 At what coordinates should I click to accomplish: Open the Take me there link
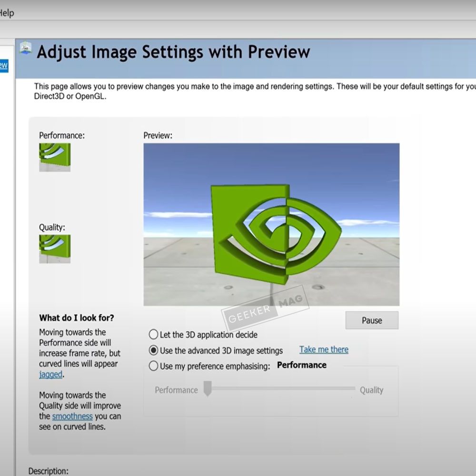(x=324, y=350)
